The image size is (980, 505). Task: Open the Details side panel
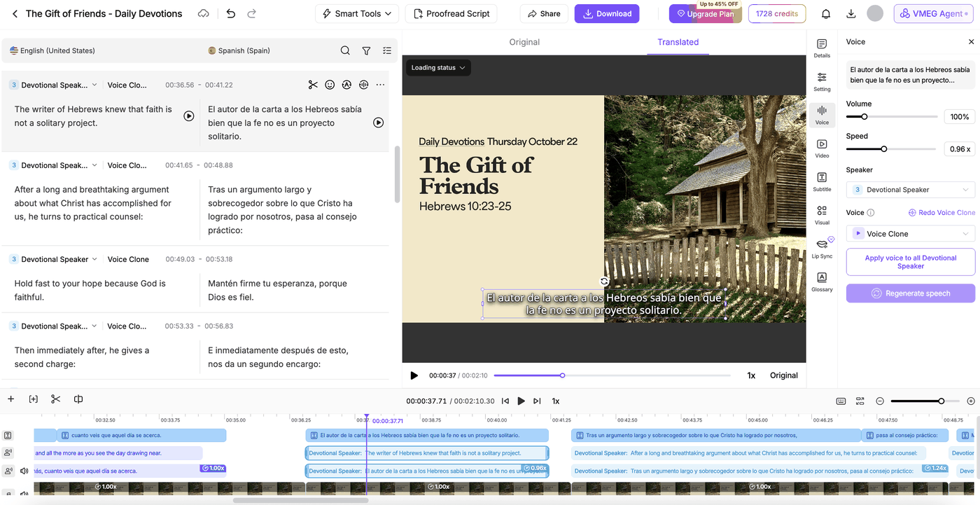pyautogui.click(x=822, y=48)
